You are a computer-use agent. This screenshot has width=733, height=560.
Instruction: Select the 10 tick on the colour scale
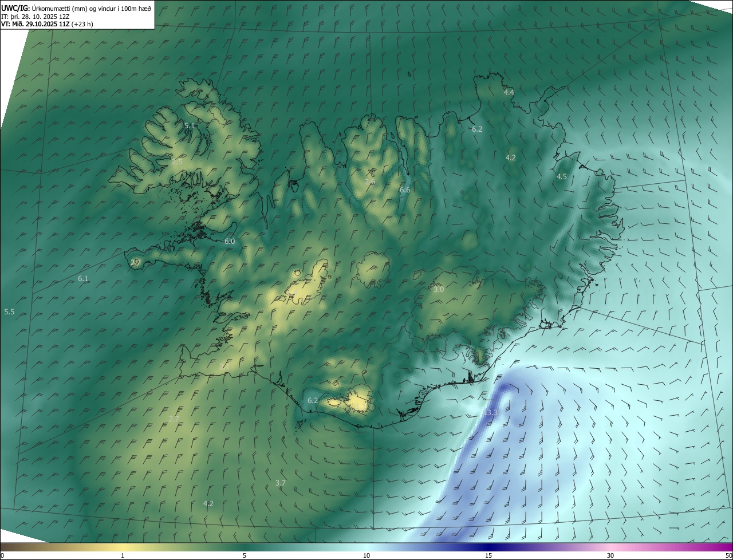point(366,555)
